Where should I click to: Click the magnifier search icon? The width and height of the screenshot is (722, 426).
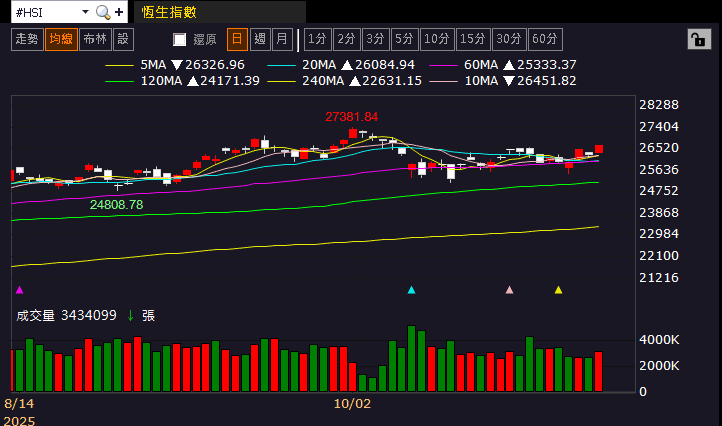103,12
